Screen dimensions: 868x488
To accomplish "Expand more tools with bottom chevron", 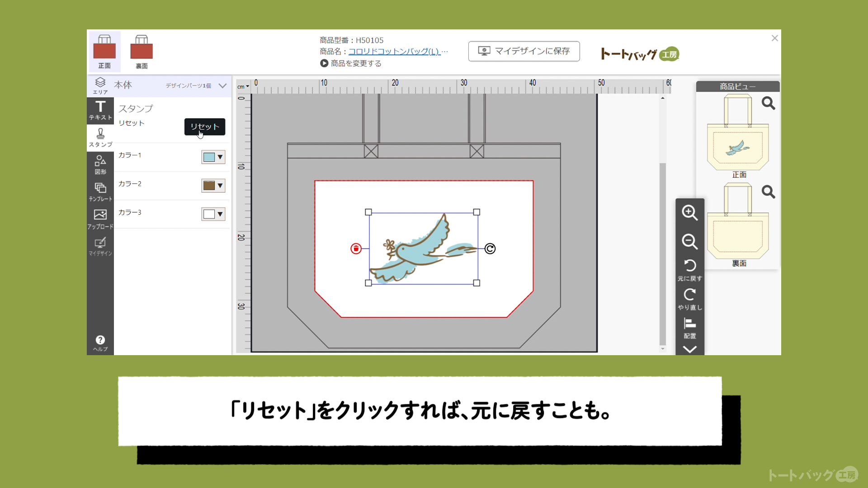I will click(690, 349).
